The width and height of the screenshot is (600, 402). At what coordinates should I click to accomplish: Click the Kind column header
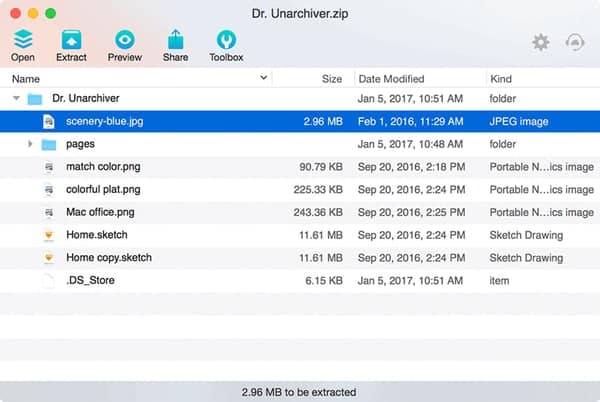pyautogui.click(x=501, y=79)
